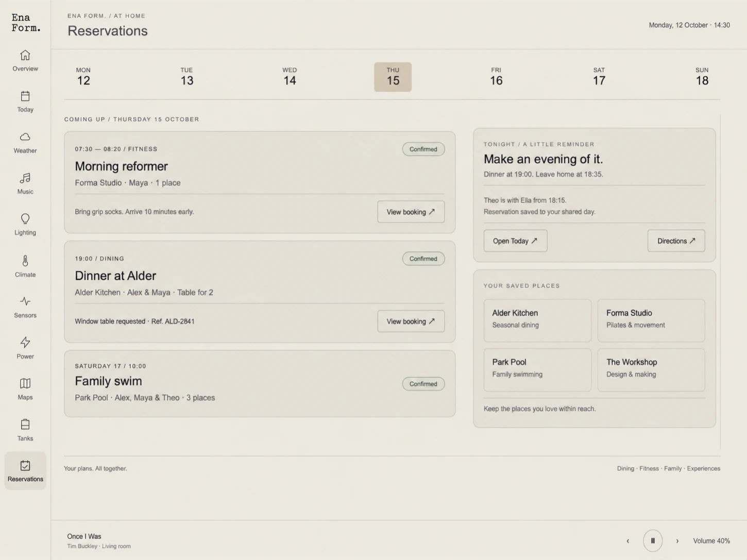Image resolution: width=747 pixels, height=560 pixels.
Task: Click Window table requested reference text
Action: (134, 321)
